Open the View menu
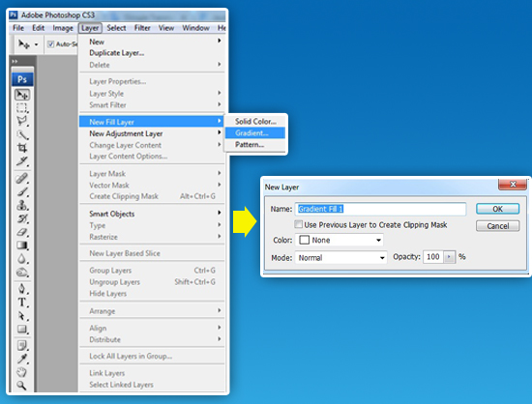Screen dimensions: 532x404 (x=166, y=28)
